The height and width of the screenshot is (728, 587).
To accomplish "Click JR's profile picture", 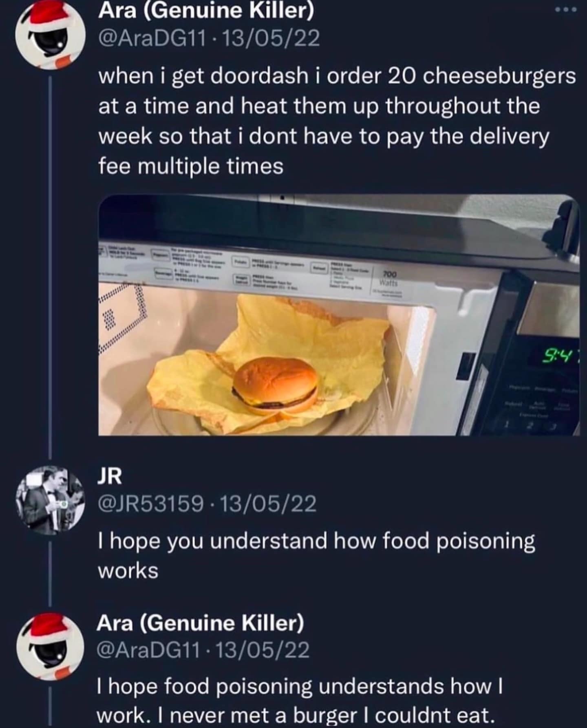I will (x=50, y=500).
